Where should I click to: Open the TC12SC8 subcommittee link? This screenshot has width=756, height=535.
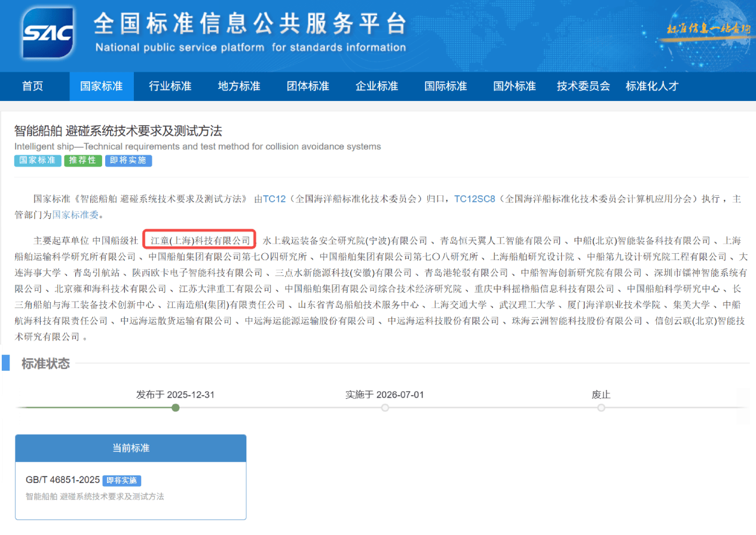[475, 199]
